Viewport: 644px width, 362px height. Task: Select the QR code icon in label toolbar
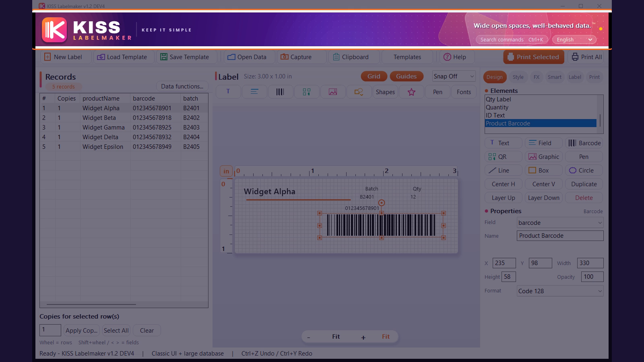(x=307, y=92)
